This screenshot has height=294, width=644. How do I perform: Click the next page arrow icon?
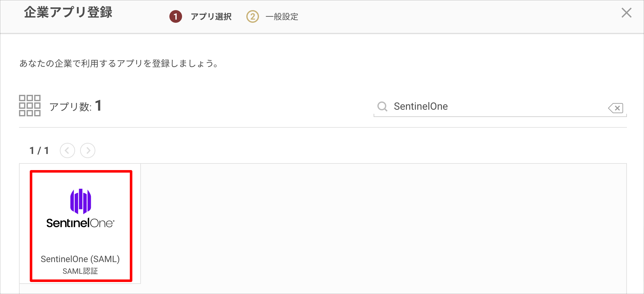pyautogui.click(x=88, y=150)
